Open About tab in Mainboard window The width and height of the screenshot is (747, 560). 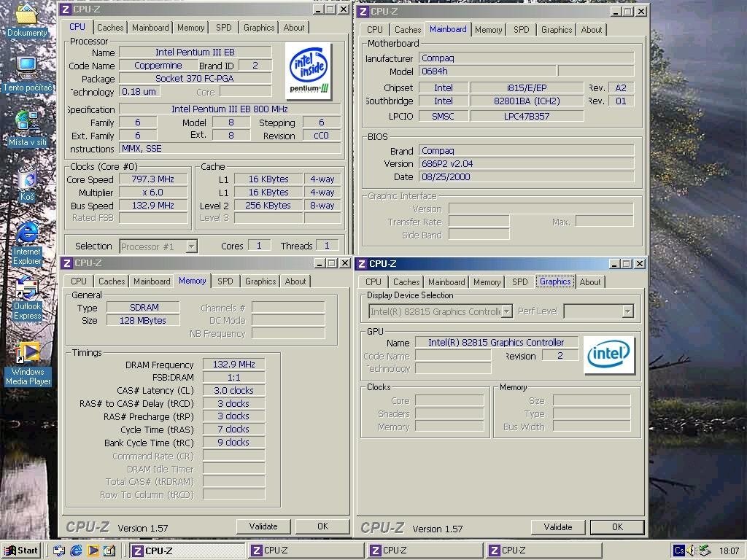tap(591, 29)
